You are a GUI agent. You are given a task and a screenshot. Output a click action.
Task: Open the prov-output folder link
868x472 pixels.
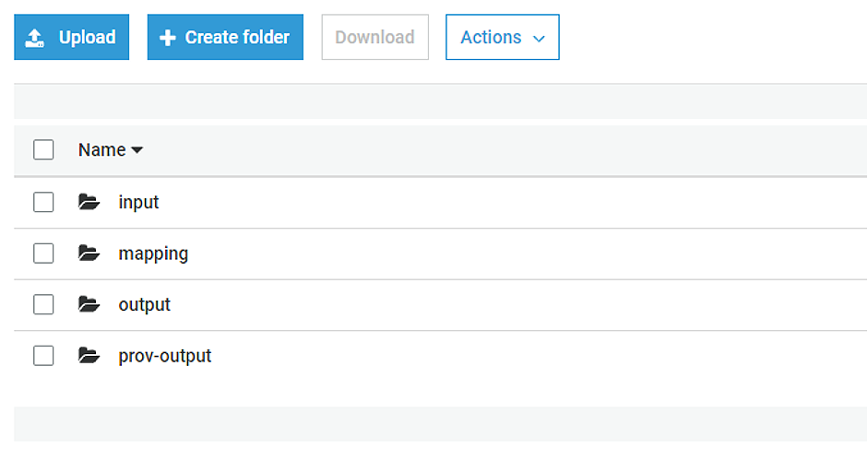pyautogui.click(x=165, y=357)
